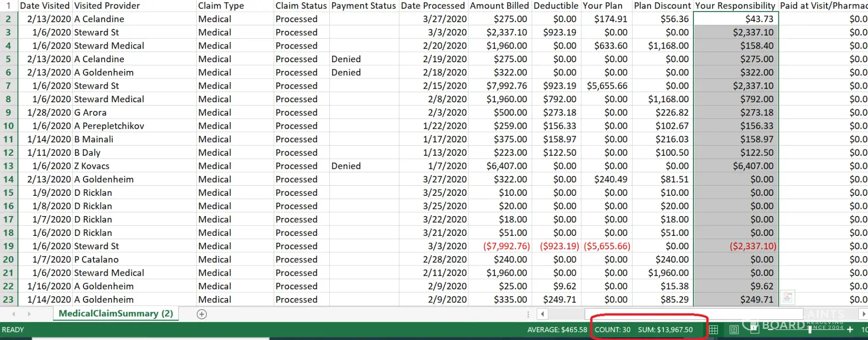The height and width of the screenshot is (340, 868).
Task: Click the Your Responsibility header cell
Action: [x=735, y=6]
